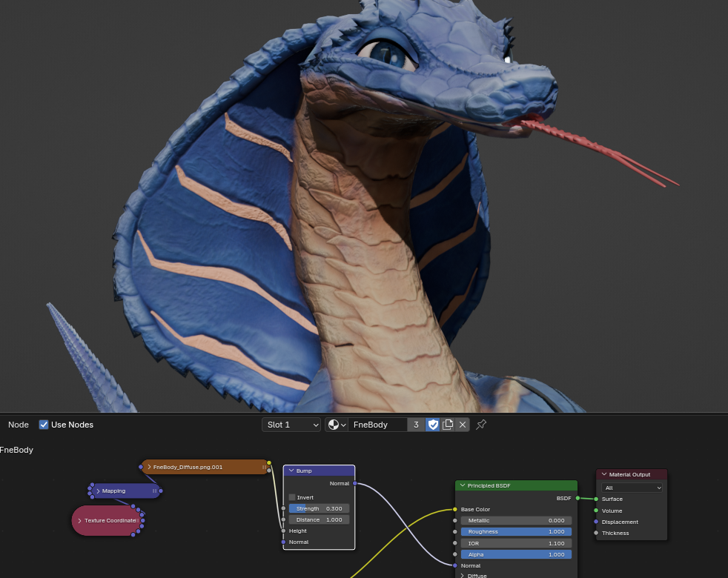Screen dimensions: 728x578
Task: Enable the Invert checkbox in Bump node
Action: 292,497
